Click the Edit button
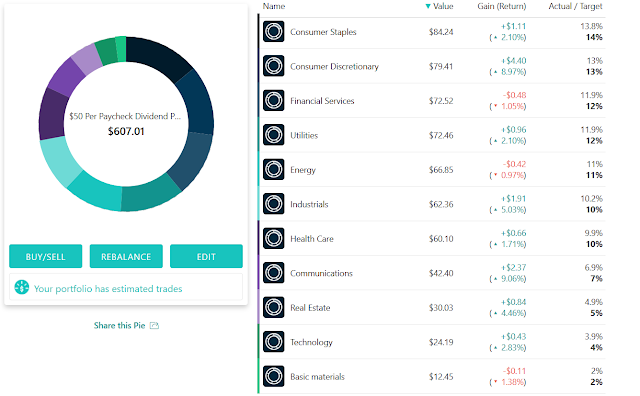640x396 pixels. click(x=206, y=256)
